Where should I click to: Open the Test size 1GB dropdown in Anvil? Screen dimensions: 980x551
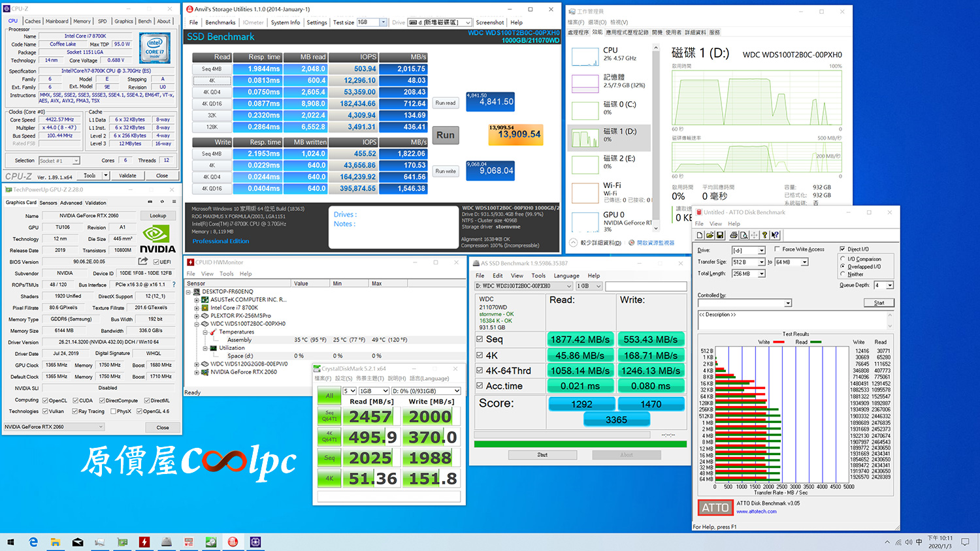click(384, 22)
